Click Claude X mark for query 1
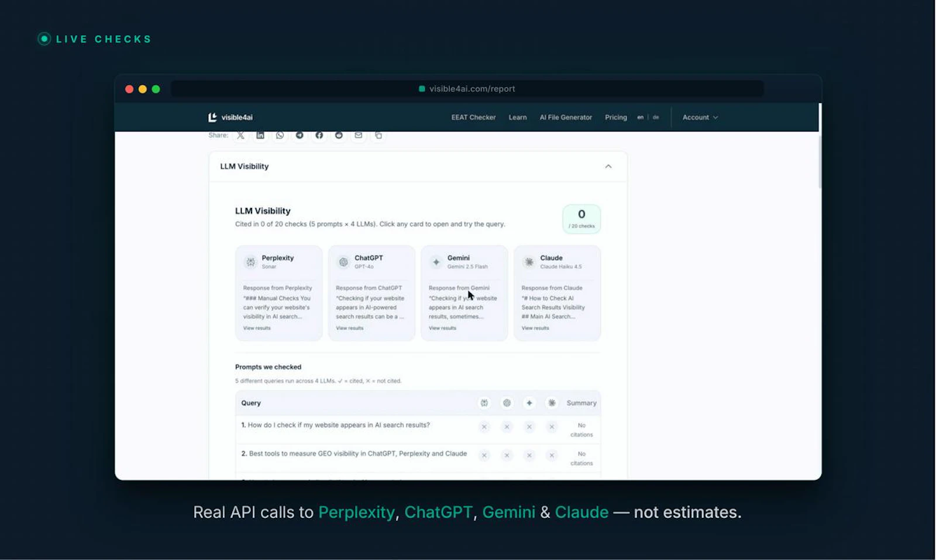Screen dimensions: 936x560 pyautogui.click(x=552, y=427)
